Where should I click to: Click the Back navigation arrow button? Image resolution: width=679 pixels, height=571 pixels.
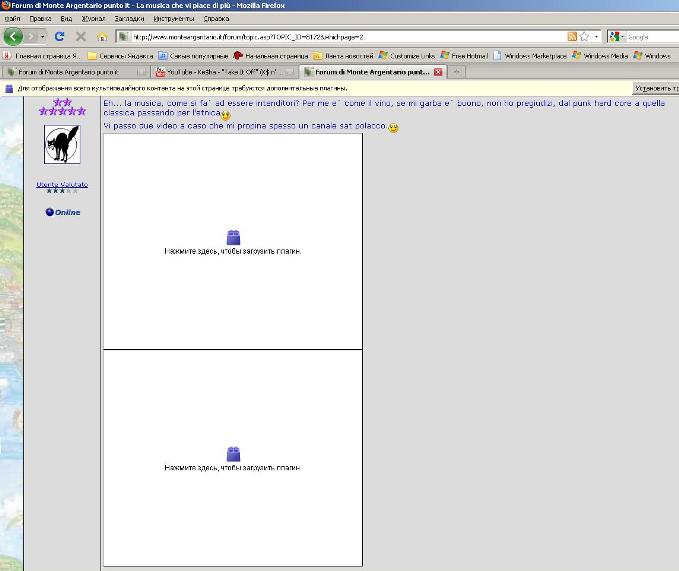[x=14, y=36]
